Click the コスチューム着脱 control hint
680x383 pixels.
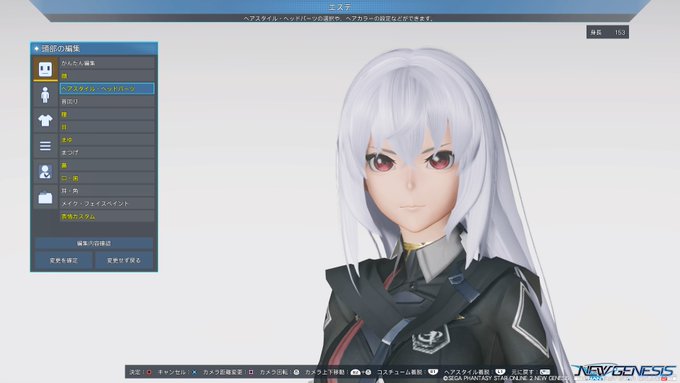coord(407,372)
